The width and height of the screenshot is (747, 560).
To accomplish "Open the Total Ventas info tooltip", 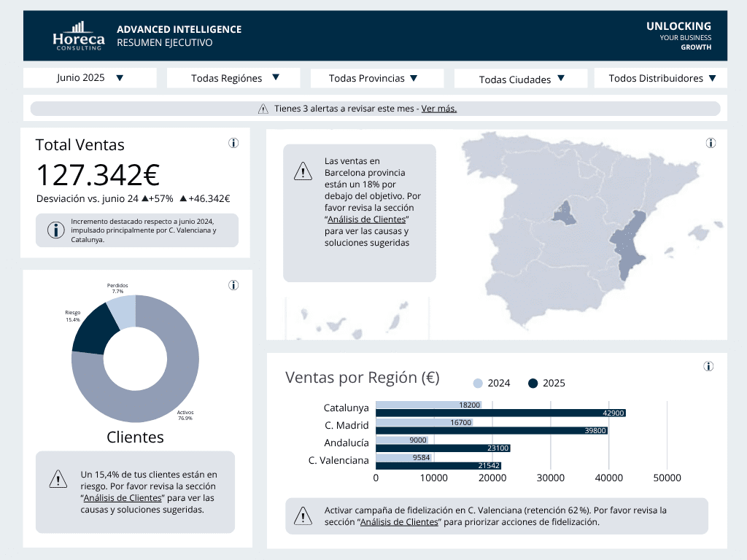I will 233,143.
